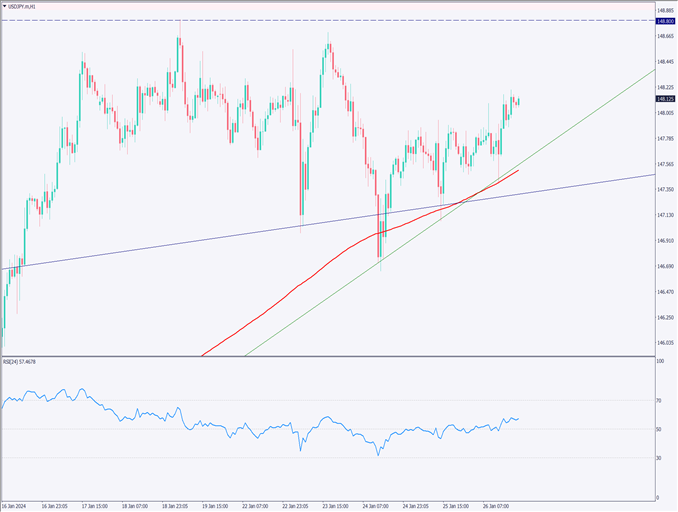This screenshot has height=512, width=678.
Task: Click the RSI(14) indicator label
Action: (20, 361)
